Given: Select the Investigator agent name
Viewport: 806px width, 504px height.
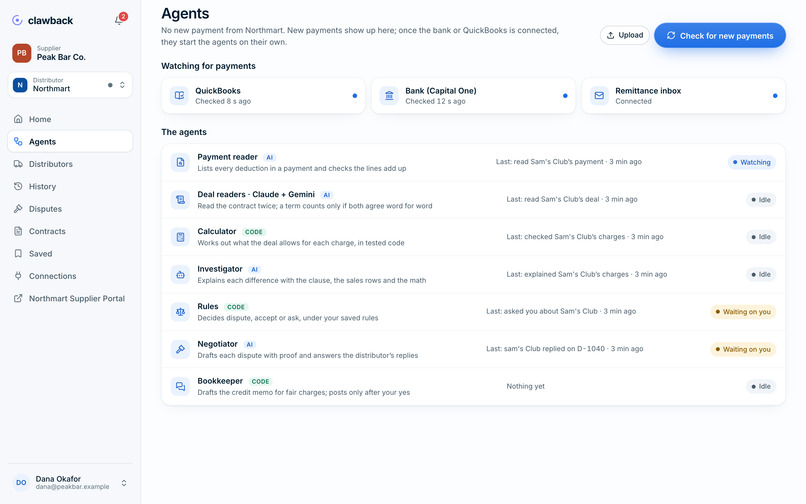Looking at the screenshot, I should click(220, 269).
